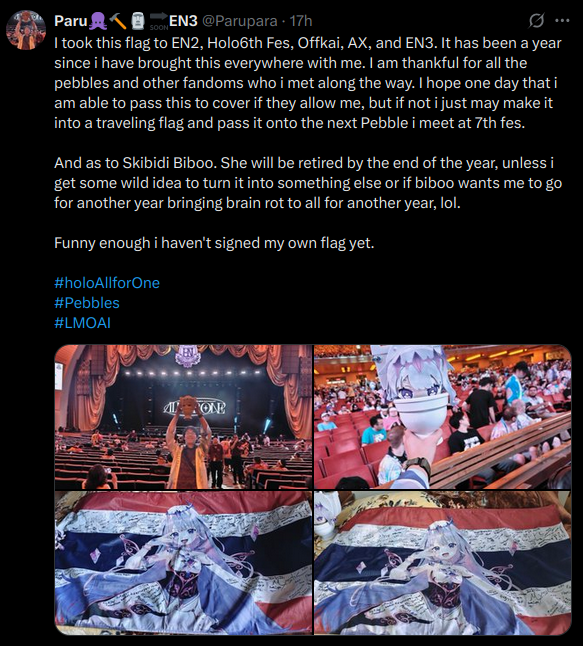The width and height of the screenshot is (583, 646).
Task: Click the hammer emoji in display name
Action: (119, 21)
